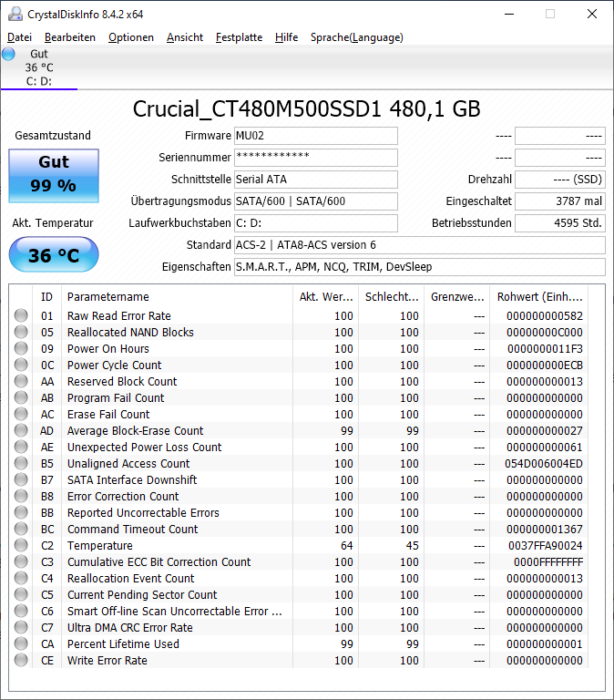614x700 pixels.
Task: Click the blue status circle next to Gut
Action: 8,54
